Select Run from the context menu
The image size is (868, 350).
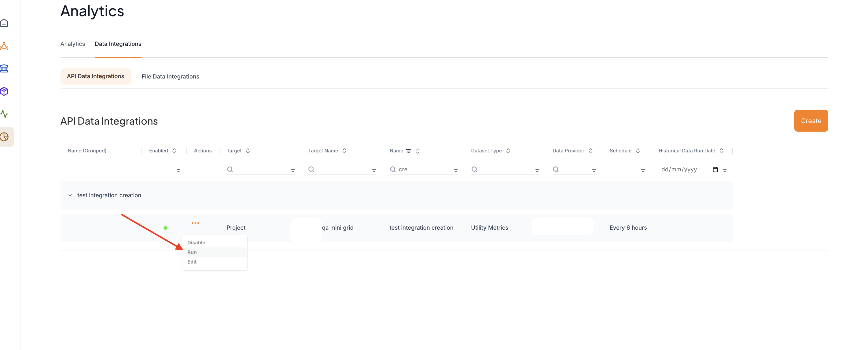point(192,252)
